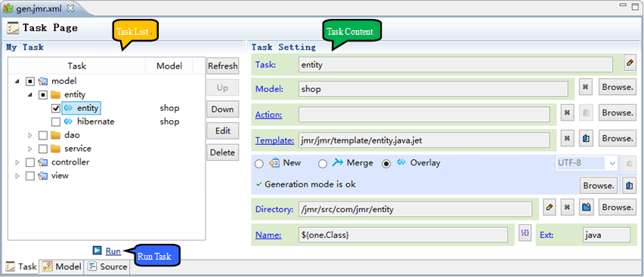Collapse the model tree node
This screenshot has width=644, height=277.
(x=17, y=82)
